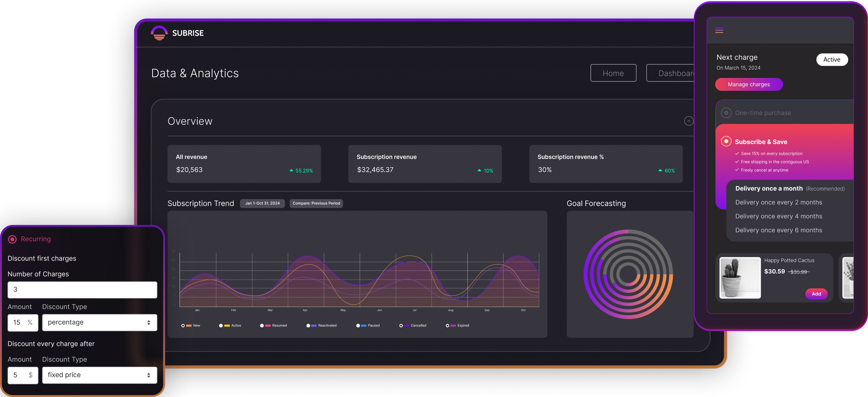Select One-time purchase radio option
Image resolution: width=868 pixels, height=397 pixels.
point(726,113)
